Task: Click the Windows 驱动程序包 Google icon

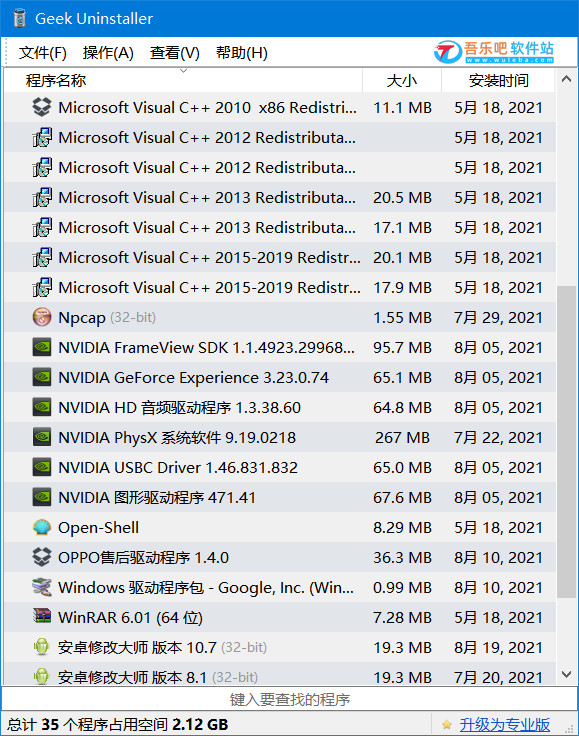Action: pos(42,587)
